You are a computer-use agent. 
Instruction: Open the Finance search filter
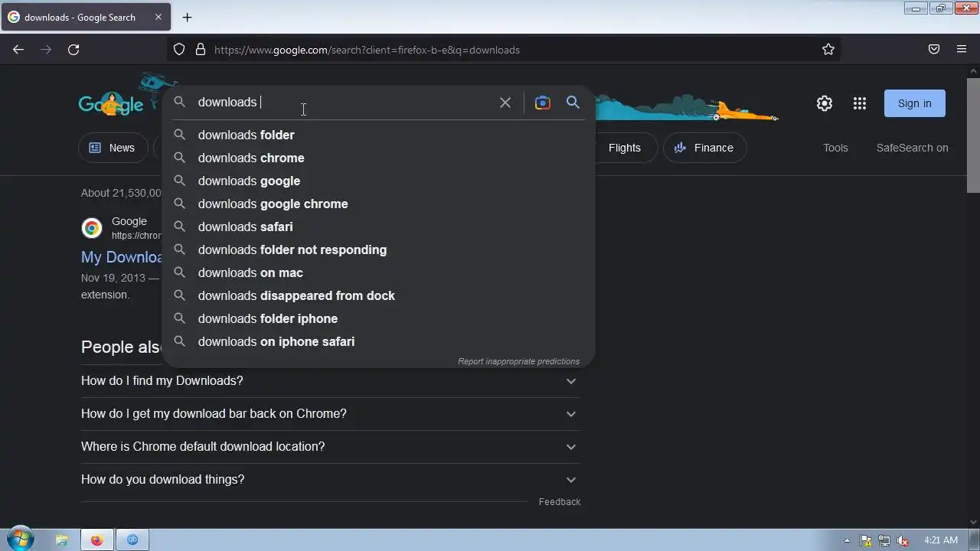(704, 148)
